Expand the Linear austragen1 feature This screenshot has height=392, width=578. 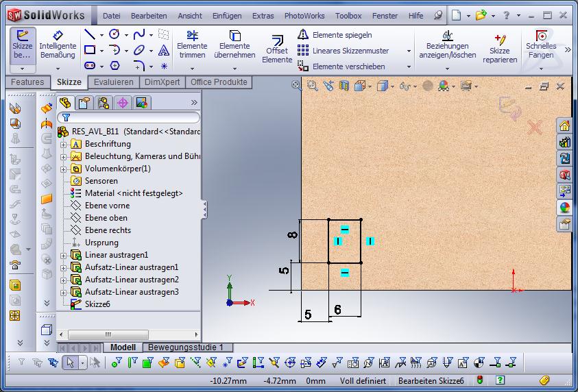[64, 255]
